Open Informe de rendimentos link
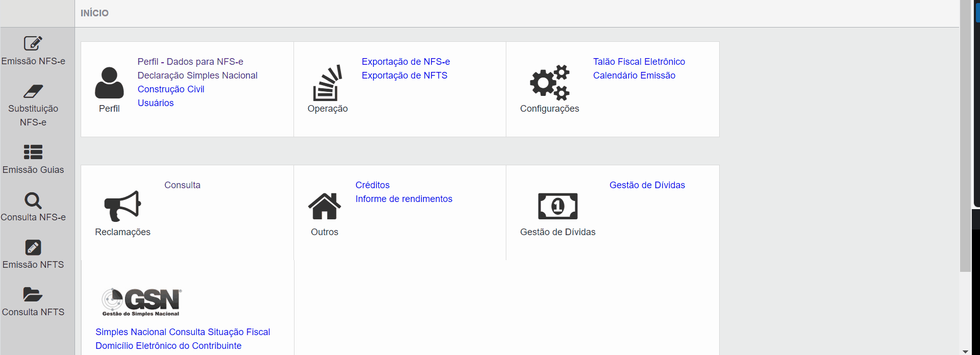Viewport: 980px width, 355px height. pos(404,199)
